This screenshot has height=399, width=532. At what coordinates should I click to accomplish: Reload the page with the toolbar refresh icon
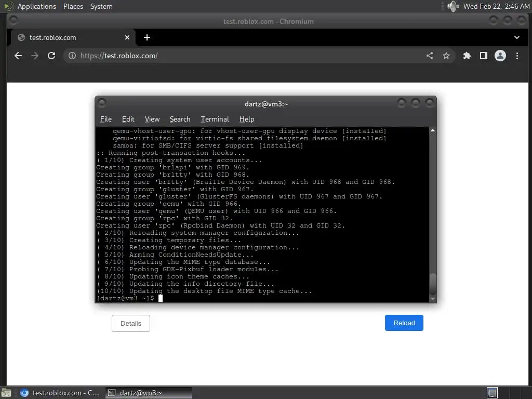point(51,56)
